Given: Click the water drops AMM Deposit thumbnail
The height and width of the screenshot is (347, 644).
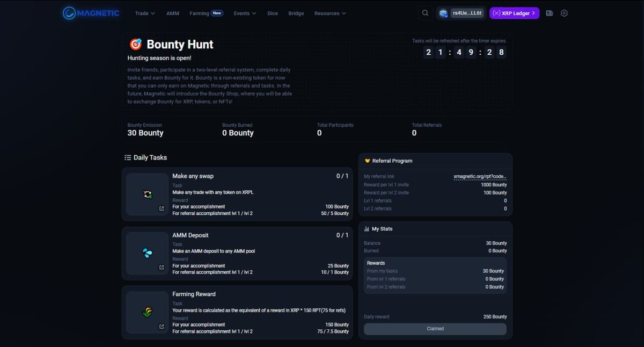Looking at the screenshot, I should [147, 253].
